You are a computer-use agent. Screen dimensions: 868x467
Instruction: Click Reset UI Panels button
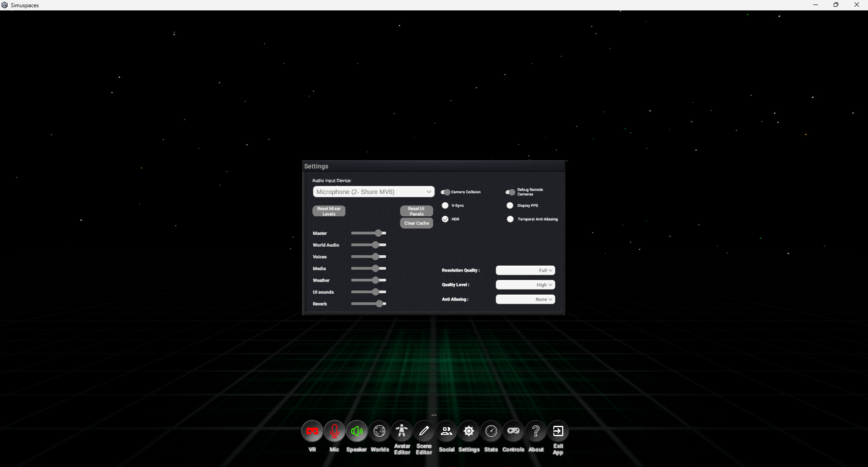(x=416, y=211)
